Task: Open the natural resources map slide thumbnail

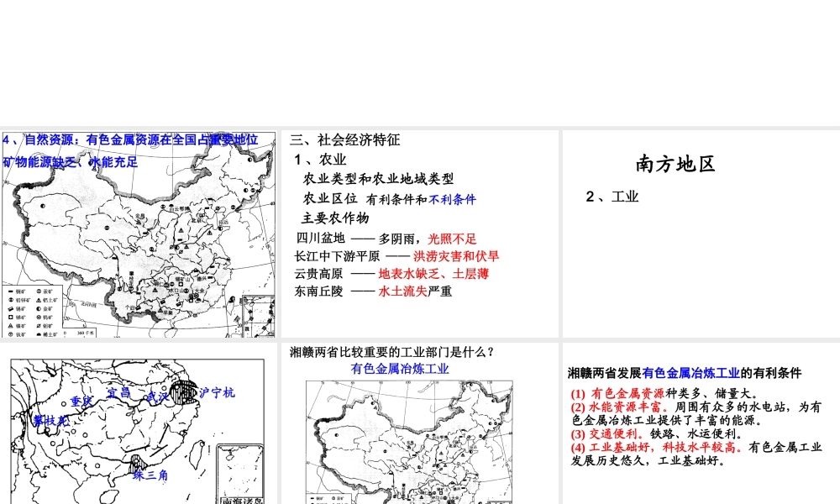Action: pos(139,234)
